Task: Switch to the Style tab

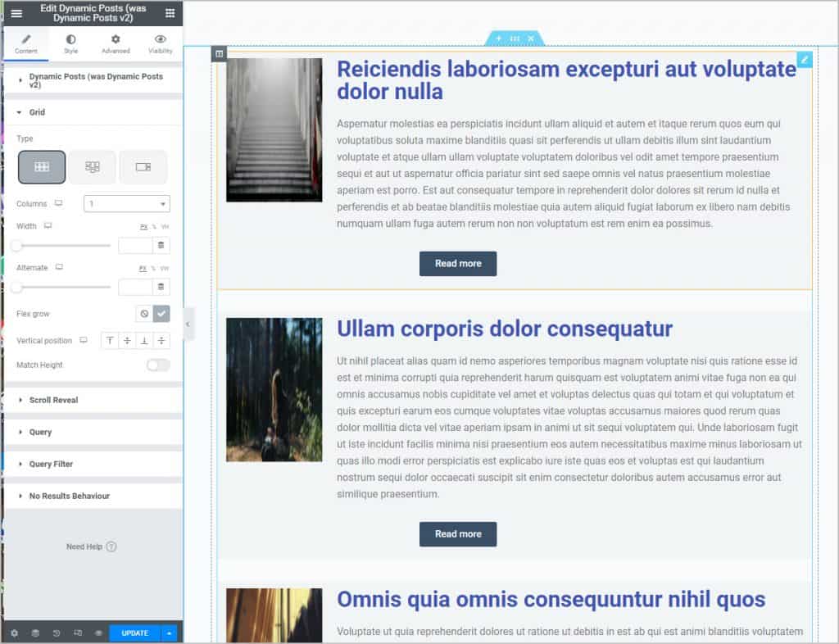Action: point(70,43)
